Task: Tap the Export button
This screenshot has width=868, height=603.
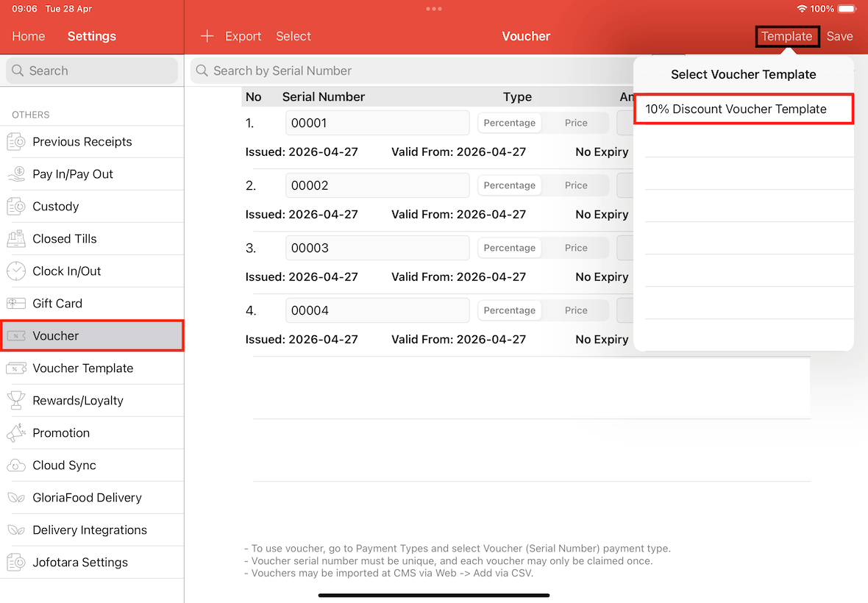Action: (x=243, y=37)
